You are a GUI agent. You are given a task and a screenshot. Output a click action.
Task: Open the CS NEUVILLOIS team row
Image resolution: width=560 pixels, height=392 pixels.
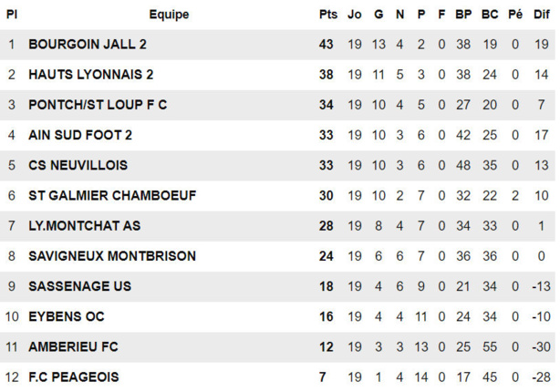[78, 165]
